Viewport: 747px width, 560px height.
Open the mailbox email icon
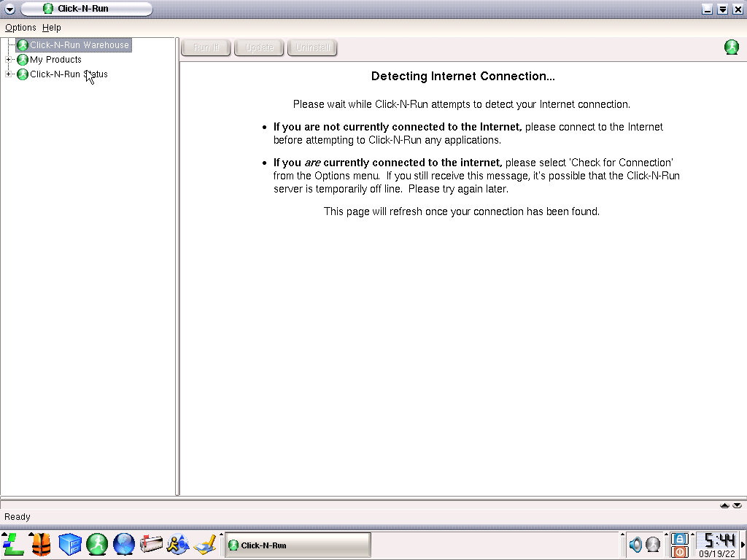[151, 544]
